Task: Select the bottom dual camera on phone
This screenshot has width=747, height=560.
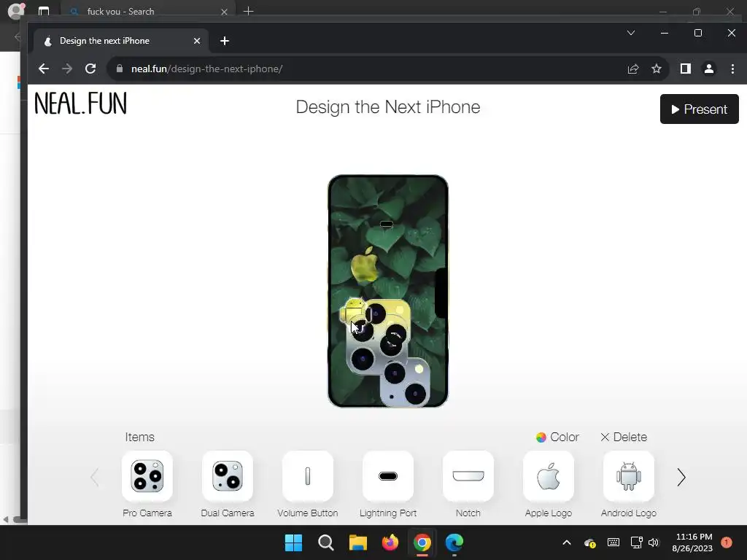Action: pyautogui.click(x=405, y=383)
